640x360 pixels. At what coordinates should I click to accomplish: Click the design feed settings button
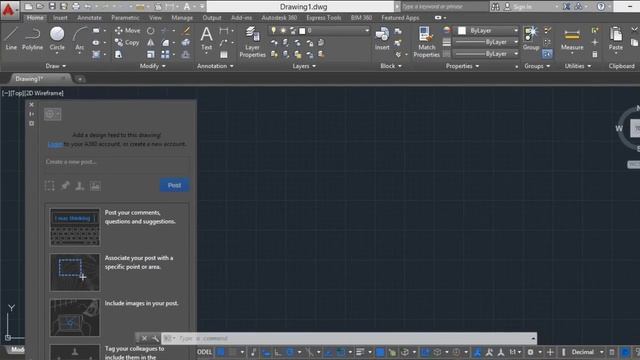[x=52, y=114]
